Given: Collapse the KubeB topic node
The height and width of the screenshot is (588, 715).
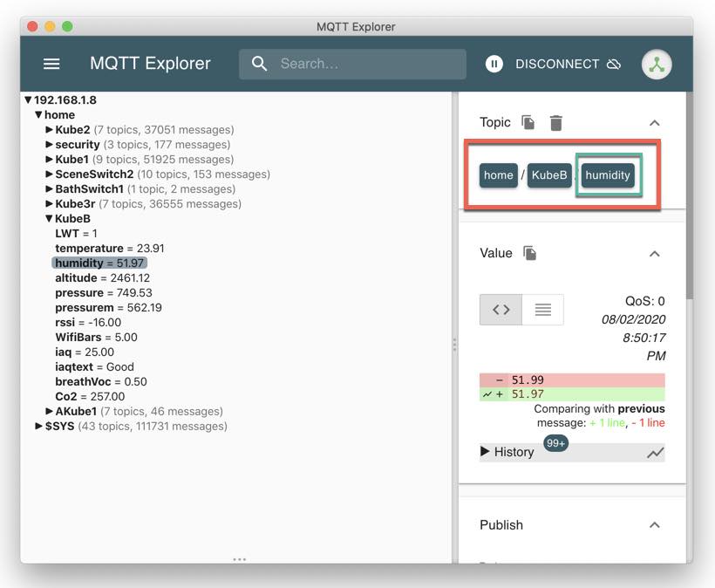Looking at the screenshot, I should point(49,218).
